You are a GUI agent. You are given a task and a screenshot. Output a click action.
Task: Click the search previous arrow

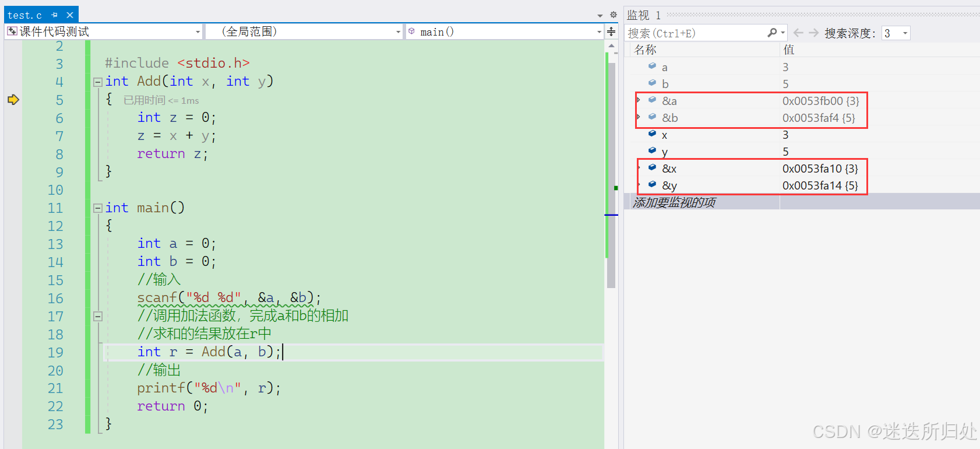[x=798, y=33]
